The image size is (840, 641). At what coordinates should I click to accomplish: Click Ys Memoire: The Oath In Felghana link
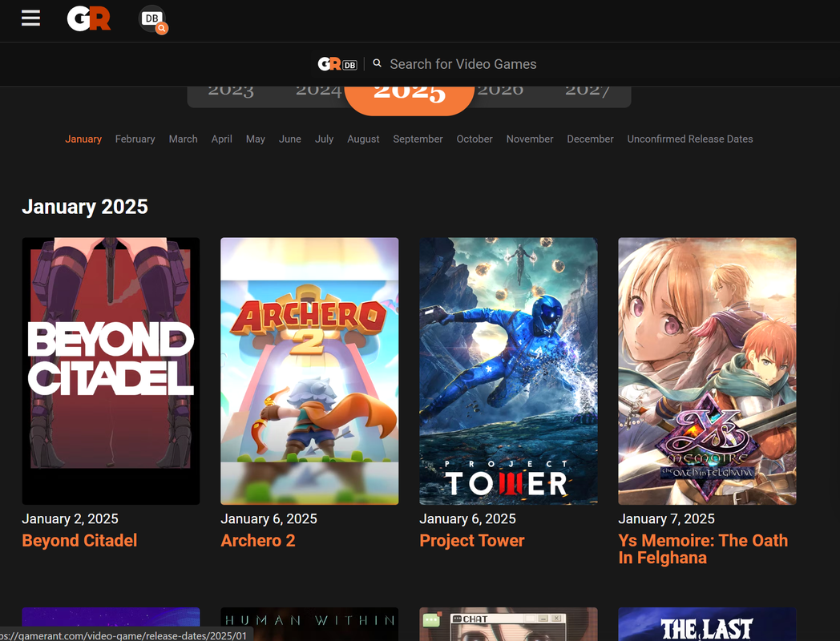703,550
